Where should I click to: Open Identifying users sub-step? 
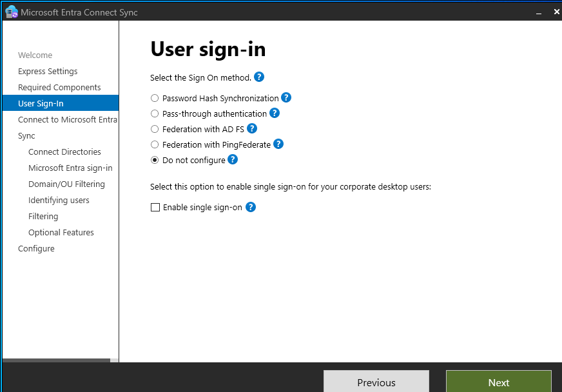pyautogui.click(x=59, y=200)
